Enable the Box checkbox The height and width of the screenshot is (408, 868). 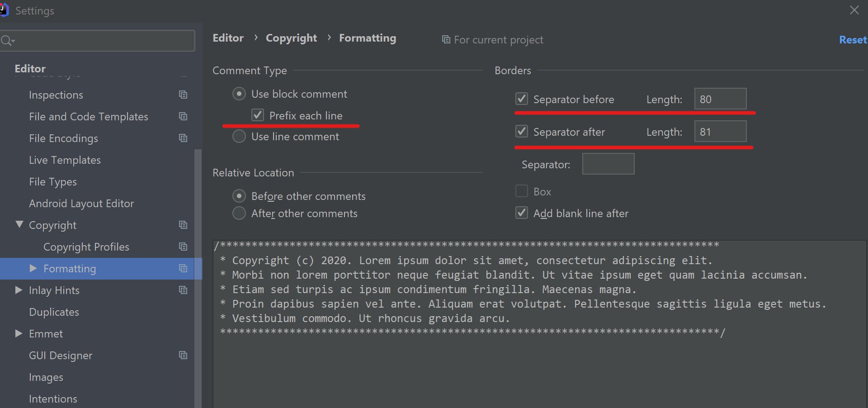[522, 191]
